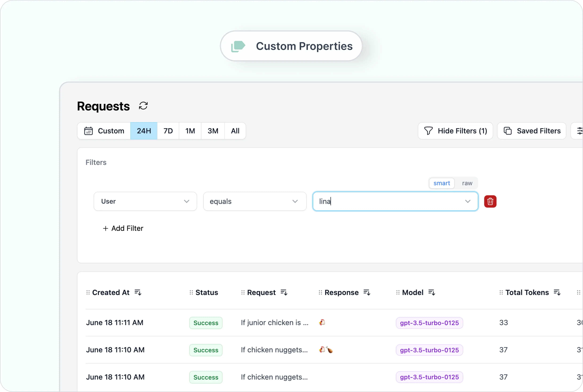
Task: Click the funnel icon in Hide Filters
Action: (428, 131)
